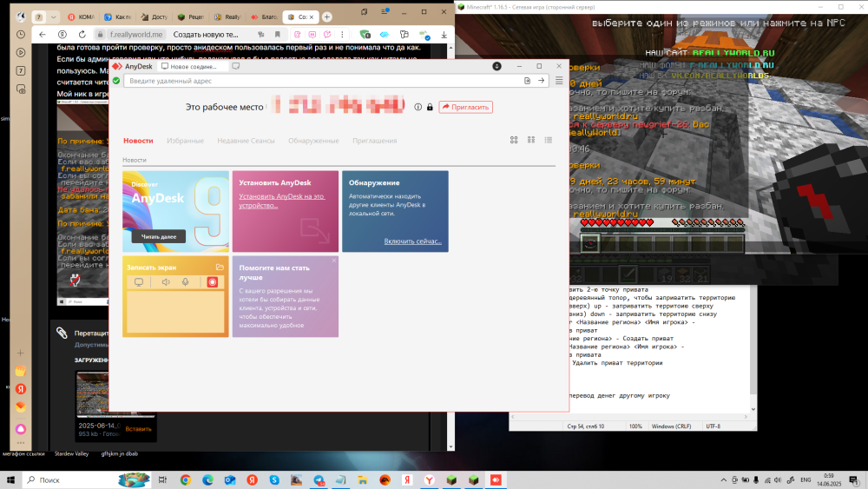Toggle speaker audio capture in screen recorder
The height and width of the screenshot is (489, 868).
coord(166,282)
